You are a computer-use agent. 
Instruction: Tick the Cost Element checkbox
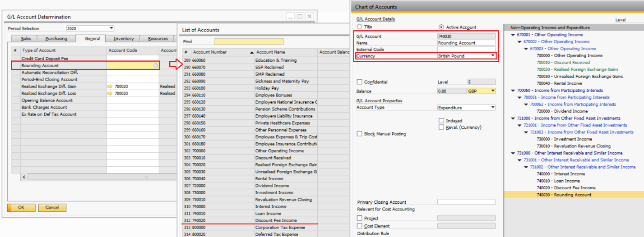(359, 226)
